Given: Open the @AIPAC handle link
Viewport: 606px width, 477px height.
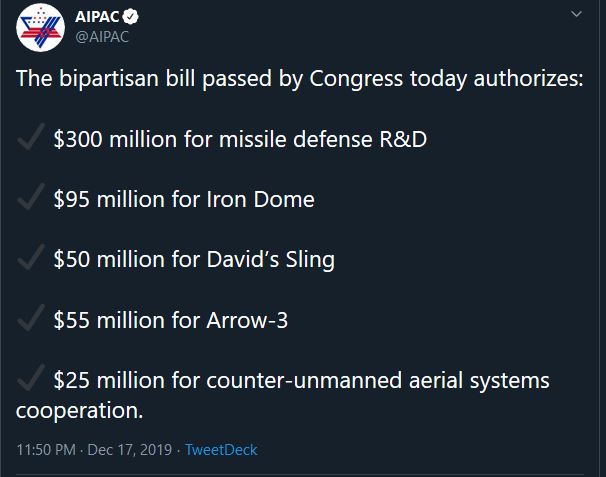Looking at the screenshot, I should [x=102, y=36].
